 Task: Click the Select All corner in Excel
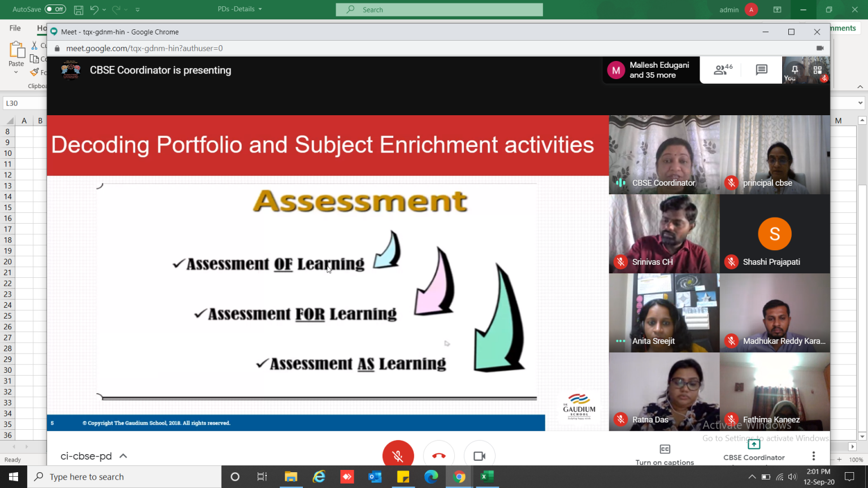9,120
